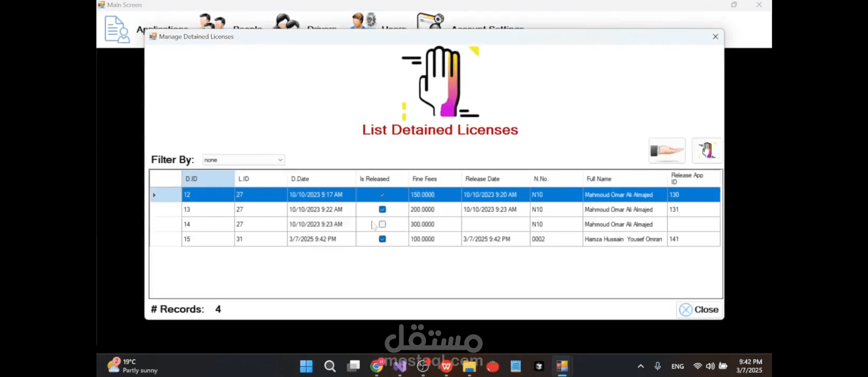Click Release App ID 131 cell
The height and width of the screenshot is (377, 868).
[694, 210]
